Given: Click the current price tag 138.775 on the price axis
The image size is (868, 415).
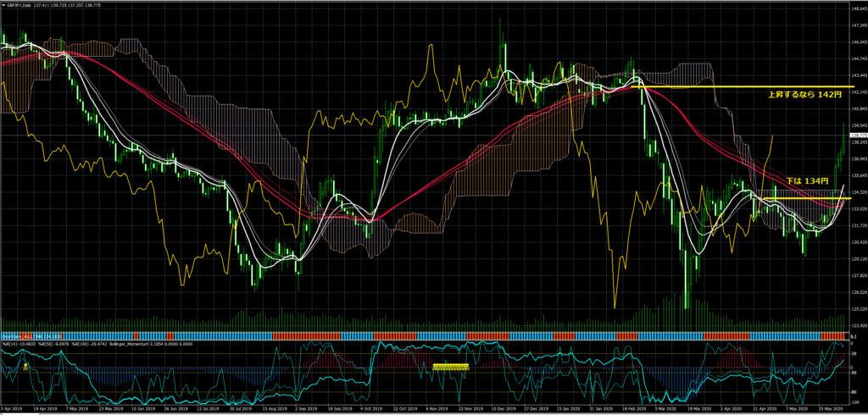Looking at the screenshot, I should coord(858,135).
